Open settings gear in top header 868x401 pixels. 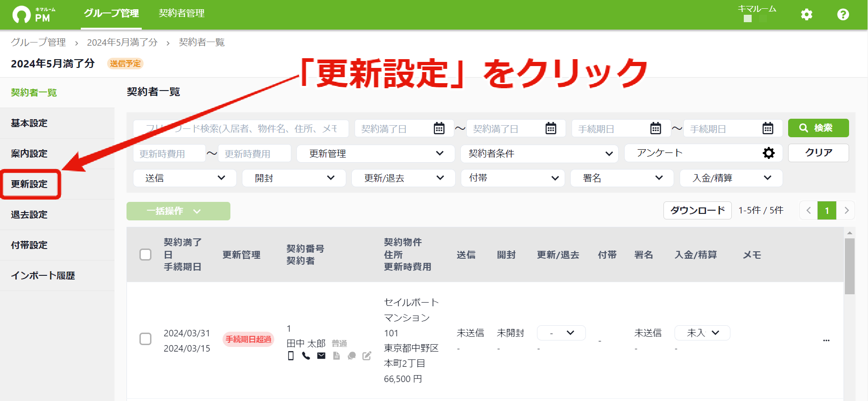pyautogui.click(x=806, y=14)
